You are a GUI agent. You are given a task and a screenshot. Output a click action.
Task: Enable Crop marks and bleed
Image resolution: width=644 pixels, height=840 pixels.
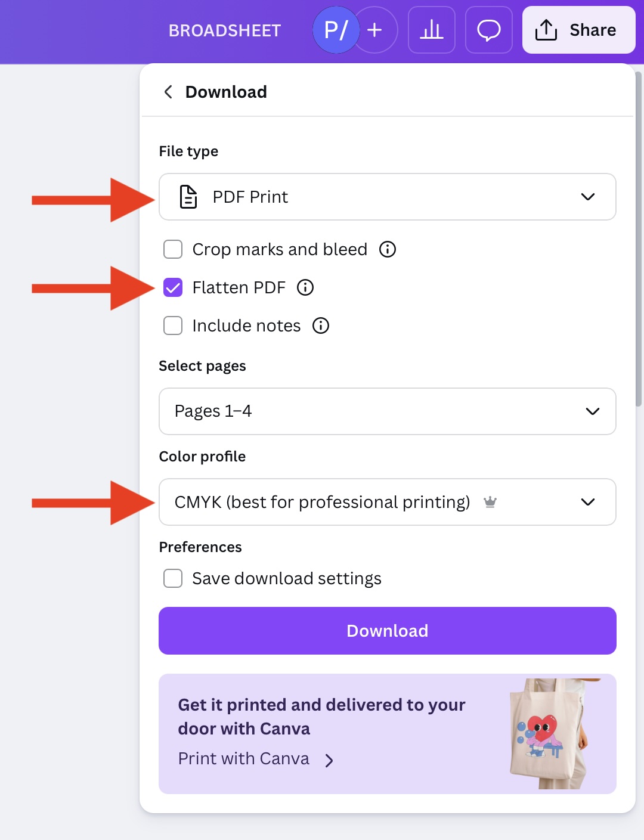pyautogui.click(x=172, y=249)
